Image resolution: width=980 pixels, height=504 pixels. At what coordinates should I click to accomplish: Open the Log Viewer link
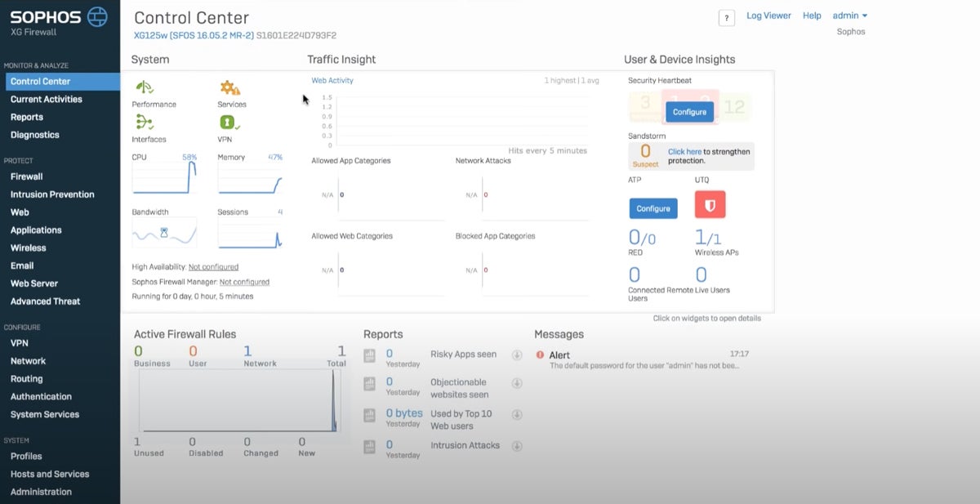tap(768, 16)
